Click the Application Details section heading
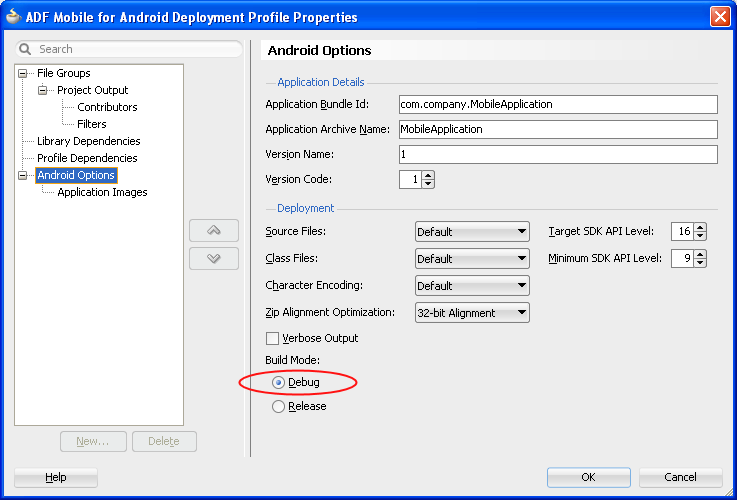737x500 pixels. click(321, 82)
